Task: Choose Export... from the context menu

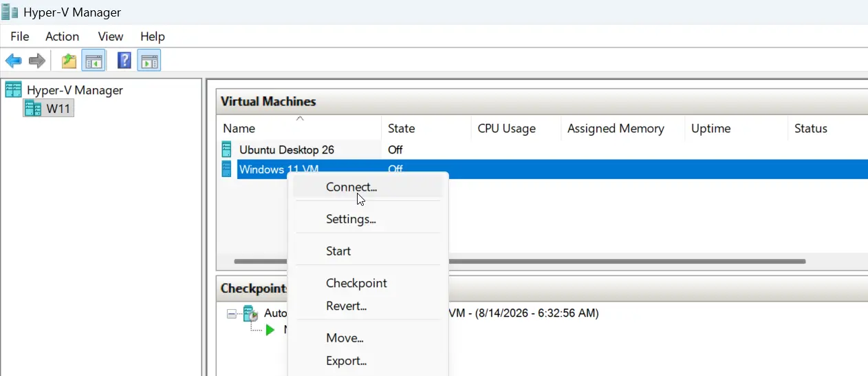Action: 368,361
